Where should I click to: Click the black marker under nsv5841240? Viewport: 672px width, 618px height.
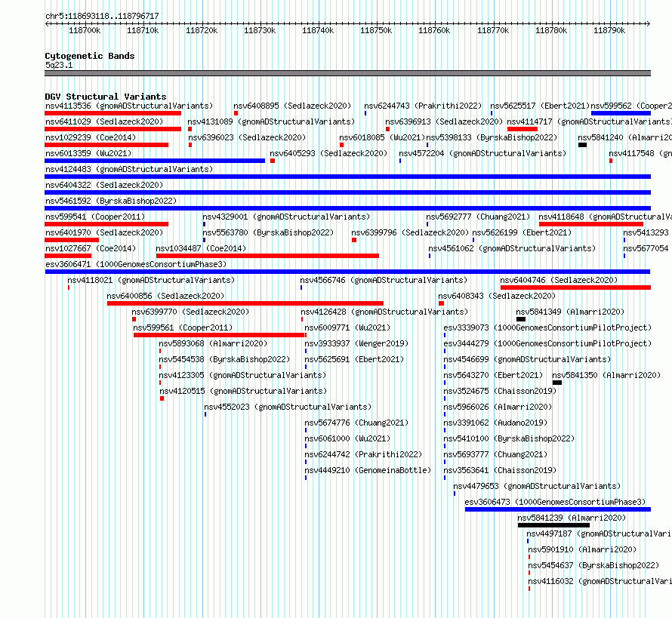pyautogui.click(x=582, y=145)
